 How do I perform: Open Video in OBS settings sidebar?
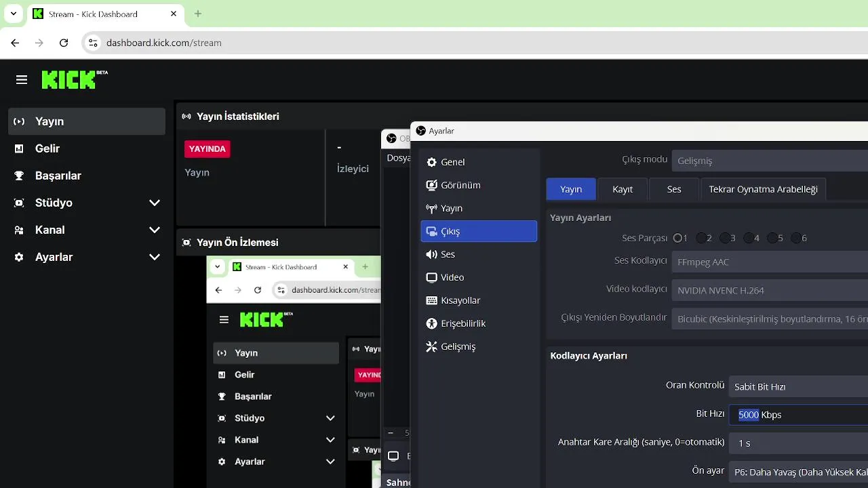pos(479,277)
